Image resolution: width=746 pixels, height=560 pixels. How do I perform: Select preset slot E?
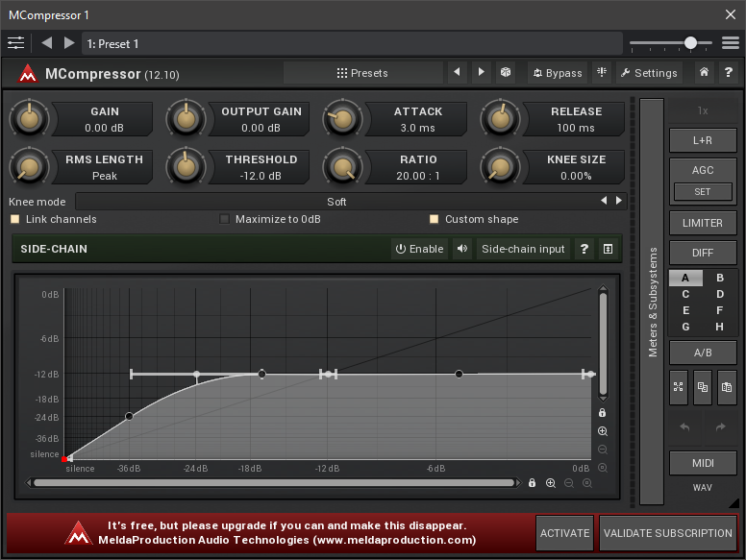(685, 310)
